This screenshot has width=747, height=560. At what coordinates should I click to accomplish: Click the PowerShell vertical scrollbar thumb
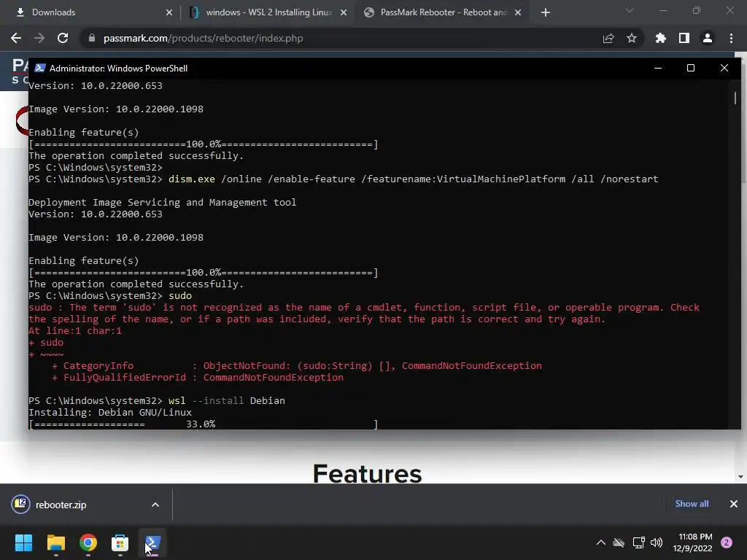[735, 98]
